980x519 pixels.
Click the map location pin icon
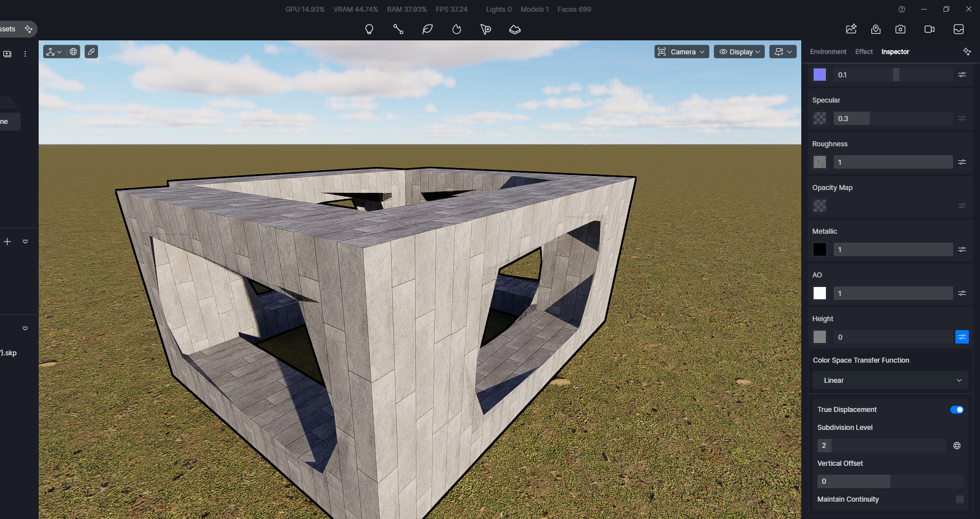tap(876, 29)
